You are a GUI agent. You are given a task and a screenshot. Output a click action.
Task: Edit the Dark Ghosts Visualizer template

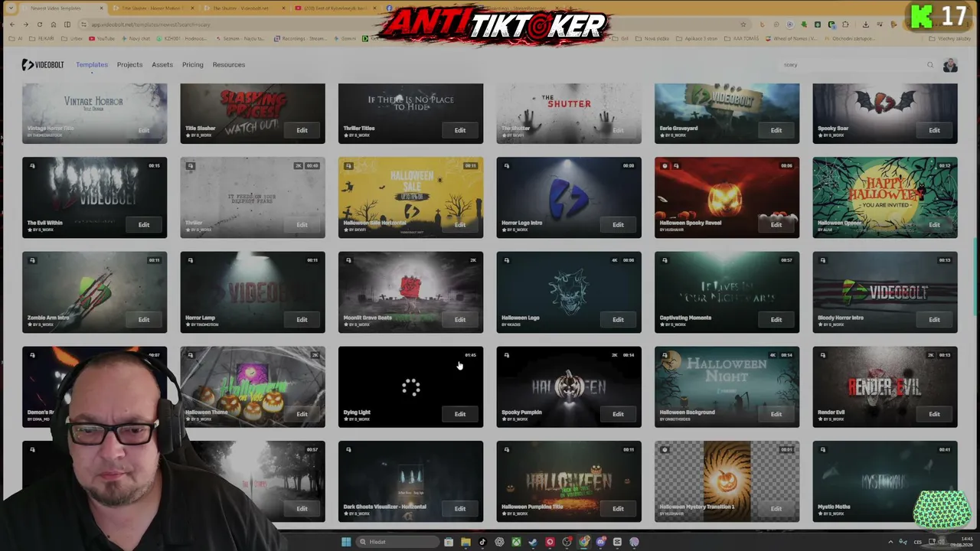460,509
